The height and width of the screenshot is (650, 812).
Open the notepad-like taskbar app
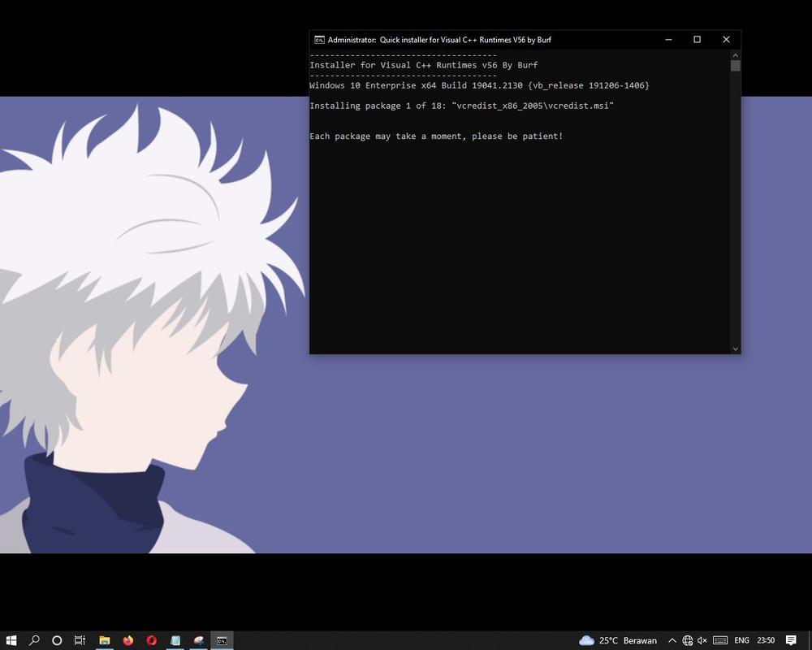click(x=175, y=640)
